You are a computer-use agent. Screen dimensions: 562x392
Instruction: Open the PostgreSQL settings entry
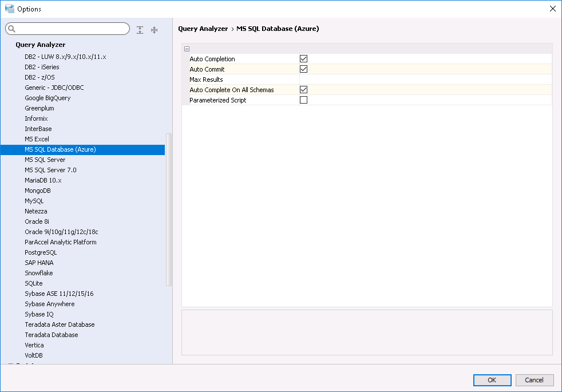pyautogui.click(x=41, y=252)
